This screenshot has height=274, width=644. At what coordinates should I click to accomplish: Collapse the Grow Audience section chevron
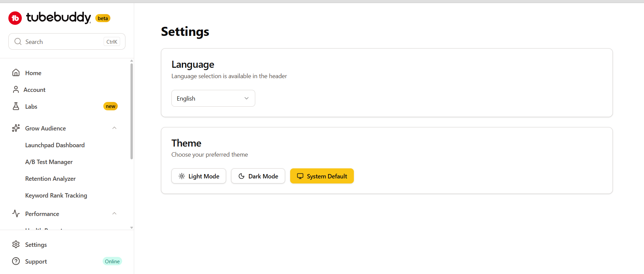tap(114, 128)
